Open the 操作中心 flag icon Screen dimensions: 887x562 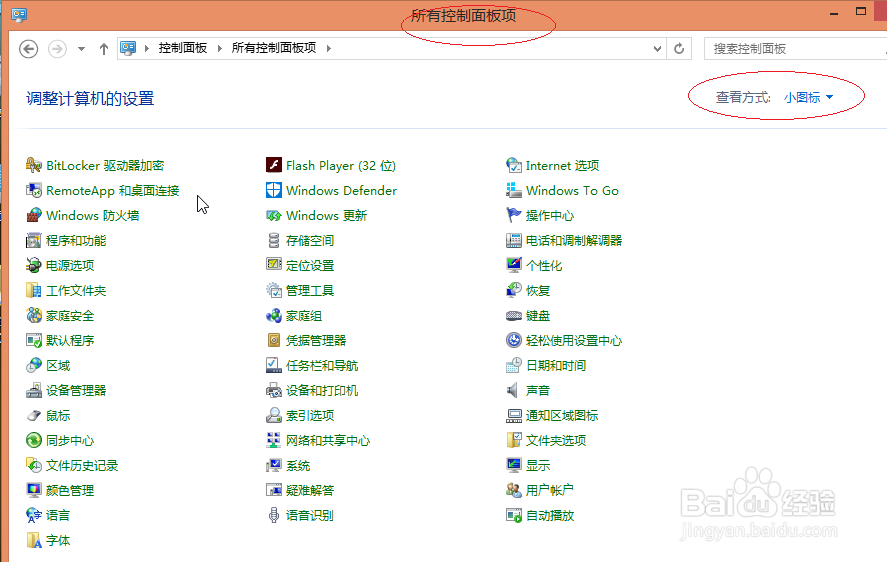tap(514, 215)
